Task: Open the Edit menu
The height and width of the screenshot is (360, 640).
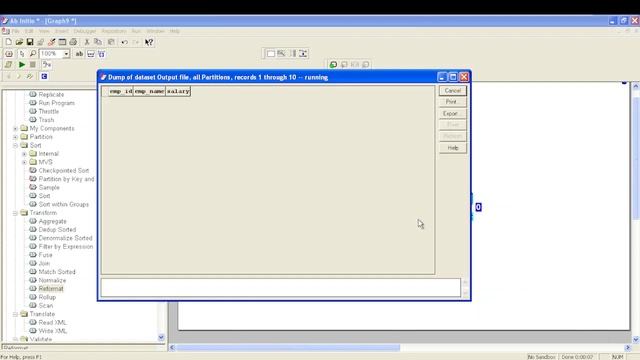Action: [29, 31]
